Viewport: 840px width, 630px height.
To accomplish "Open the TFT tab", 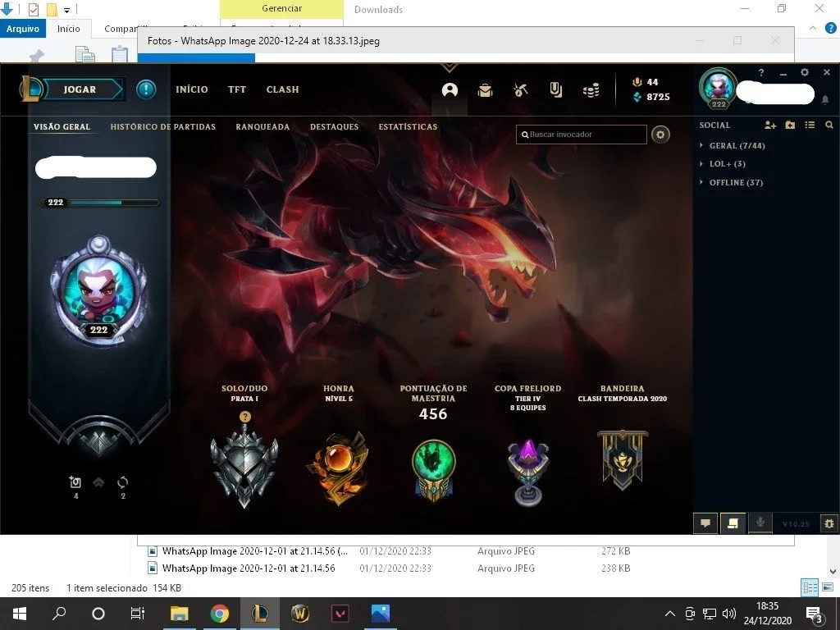I will [x=237, y=89].
